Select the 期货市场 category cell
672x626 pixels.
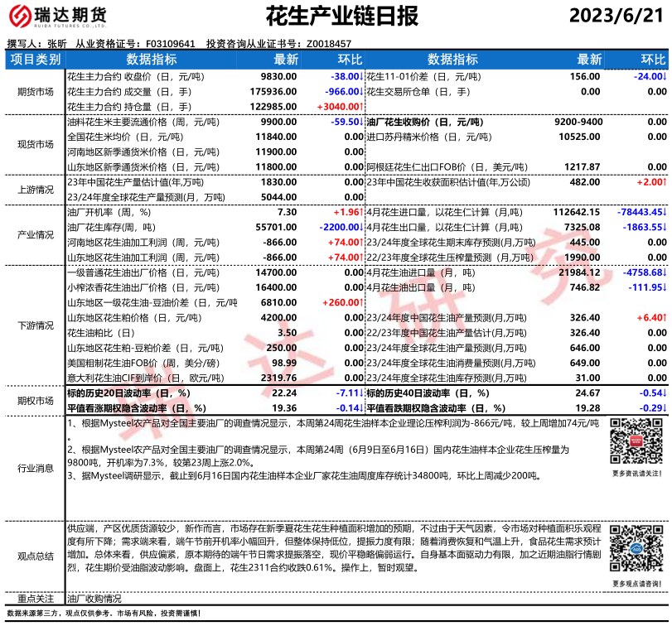pyautogui.click(x=34, y=91)
